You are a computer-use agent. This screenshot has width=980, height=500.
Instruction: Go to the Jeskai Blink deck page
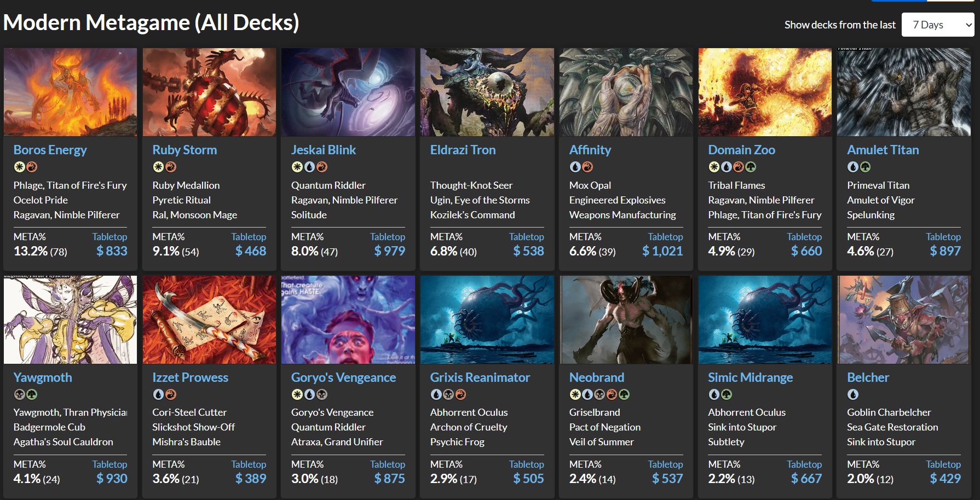pos(324,150)
